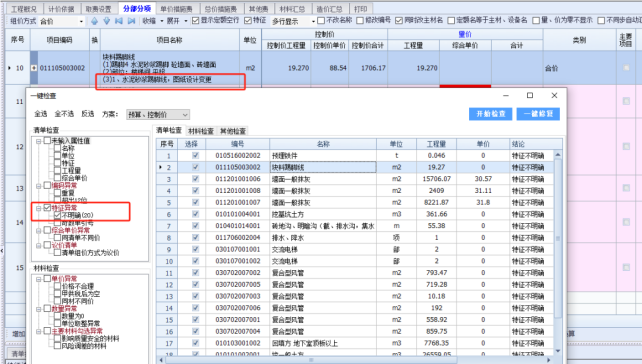
Task: Open the 取费设置 tab
Action: point(98,9)
